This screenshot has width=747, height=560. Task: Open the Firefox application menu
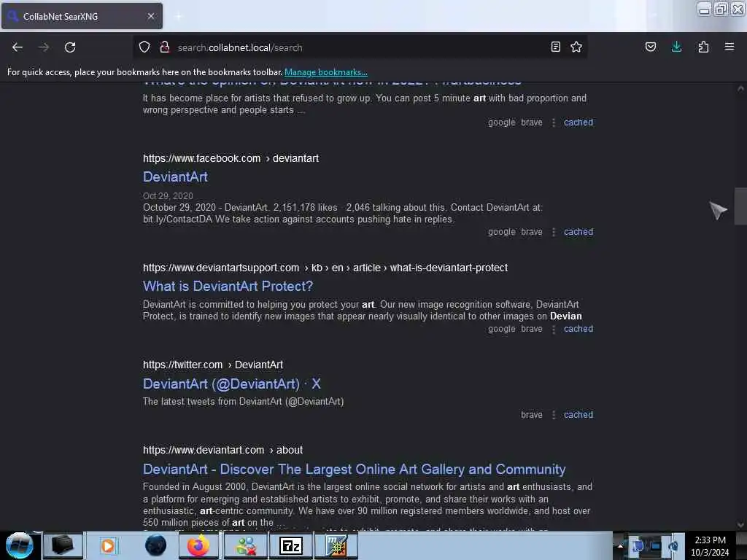tap(729, 47)
